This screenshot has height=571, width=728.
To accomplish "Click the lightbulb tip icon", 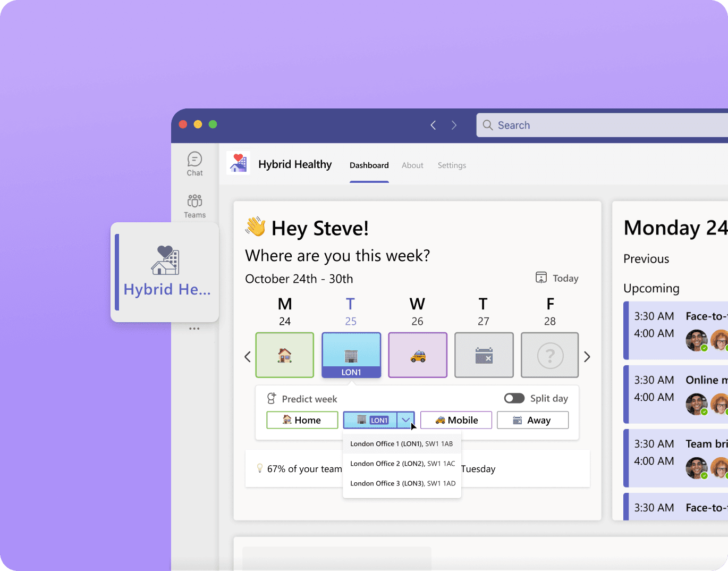I will click(260, 468).
